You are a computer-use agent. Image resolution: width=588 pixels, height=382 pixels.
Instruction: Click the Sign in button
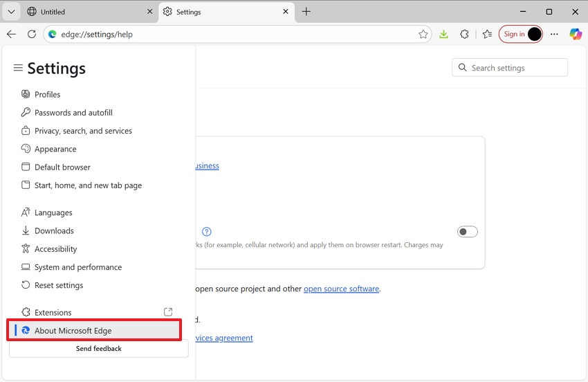tap(520, 34)
